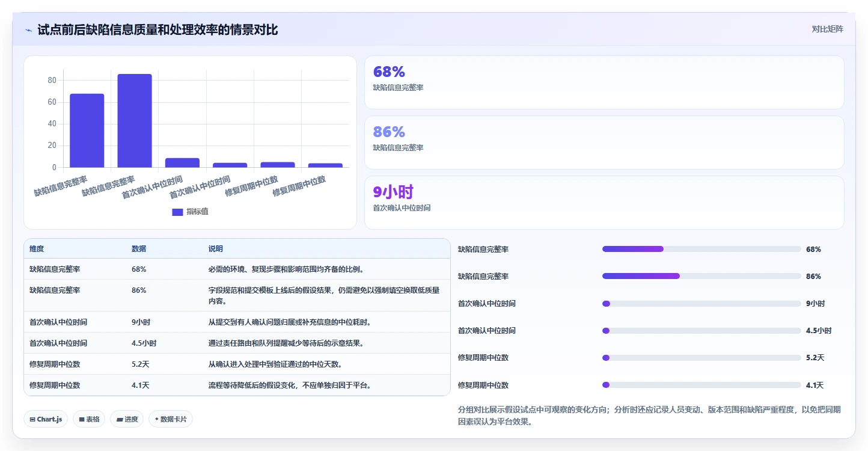Screen dimensions: 868x451
Task: Toggle the 指标值 legend swatch under the chart
Action: 177,212
